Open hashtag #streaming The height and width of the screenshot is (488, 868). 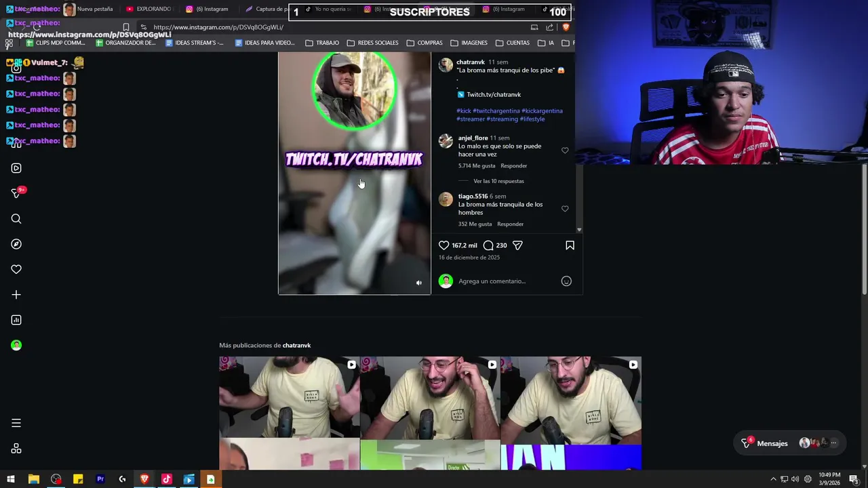pos(502,119)
